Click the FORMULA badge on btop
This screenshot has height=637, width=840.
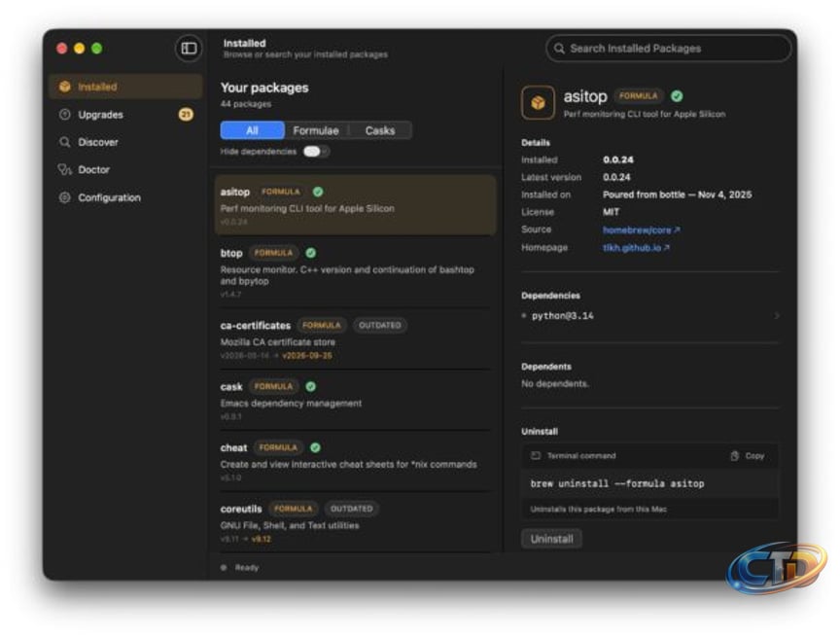[x=273, y=252]
